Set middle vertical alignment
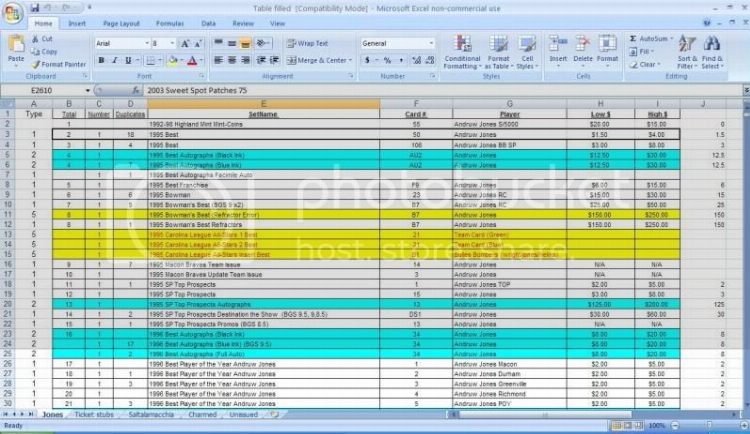Image resolution: width=750 pixels, height=434 pixels. (x=232, y=43)
